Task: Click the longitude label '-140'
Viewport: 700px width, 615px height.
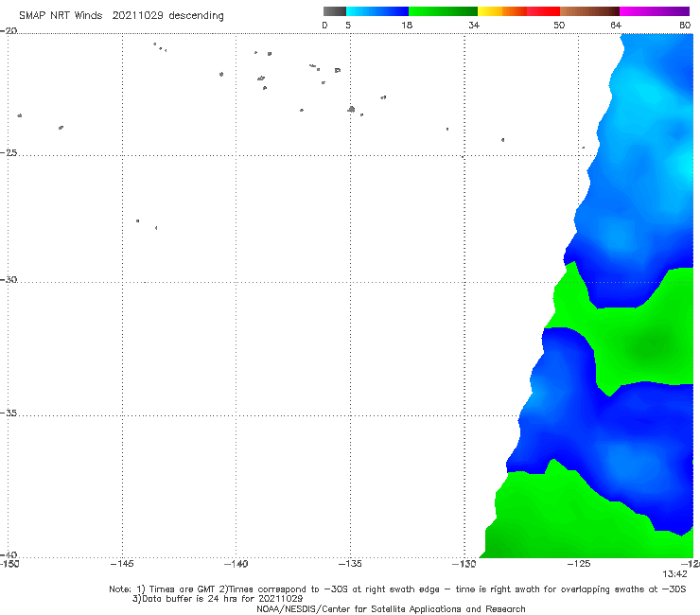Action: [236, 564]
